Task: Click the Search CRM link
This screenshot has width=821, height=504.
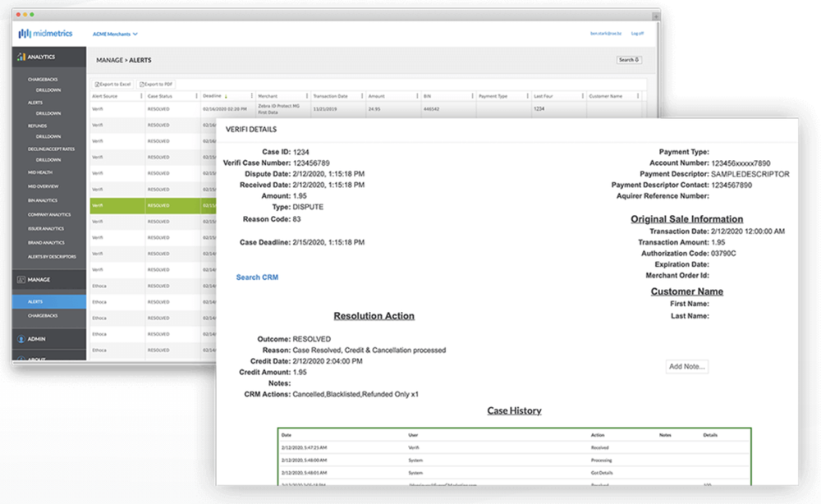Action: pyautogui.click(x=257, y=277)
